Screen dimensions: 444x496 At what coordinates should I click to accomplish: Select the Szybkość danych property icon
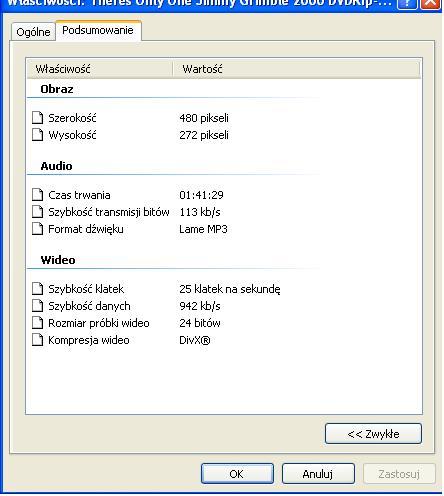click(38, 306)
